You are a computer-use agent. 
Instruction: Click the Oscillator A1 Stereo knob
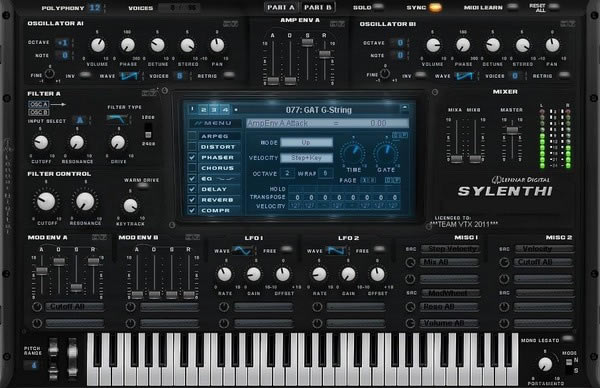(x=187, y=45)
